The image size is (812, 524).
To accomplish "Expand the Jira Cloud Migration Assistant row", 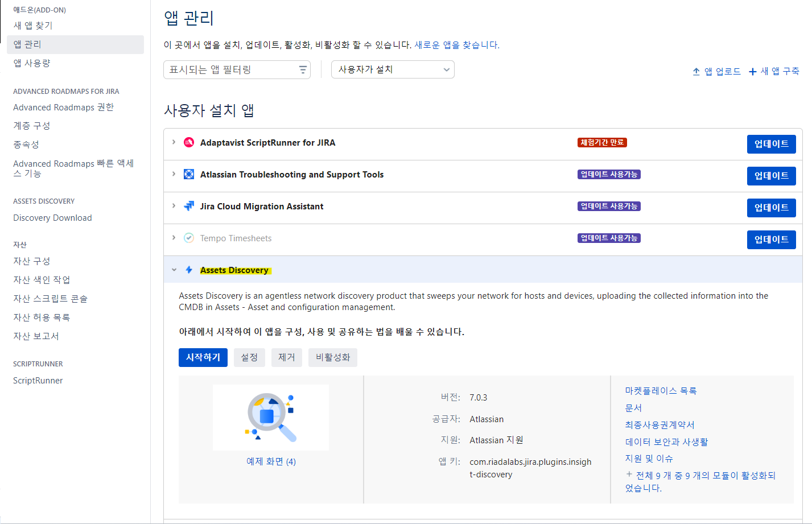I will (x=174, y=206).
